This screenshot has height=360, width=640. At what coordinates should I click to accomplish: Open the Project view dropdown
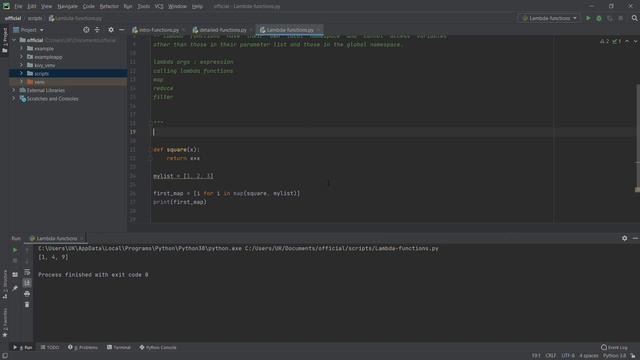click(x=28, y=30)
